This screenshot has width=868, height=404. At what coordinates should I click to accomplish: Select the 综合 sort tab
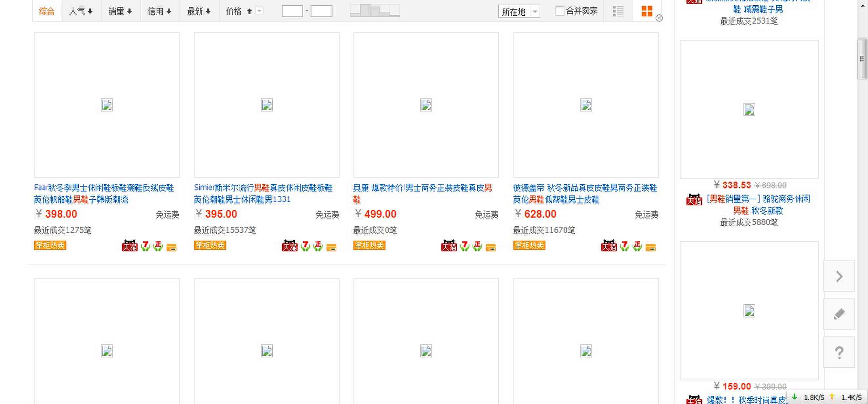[47, 11]
